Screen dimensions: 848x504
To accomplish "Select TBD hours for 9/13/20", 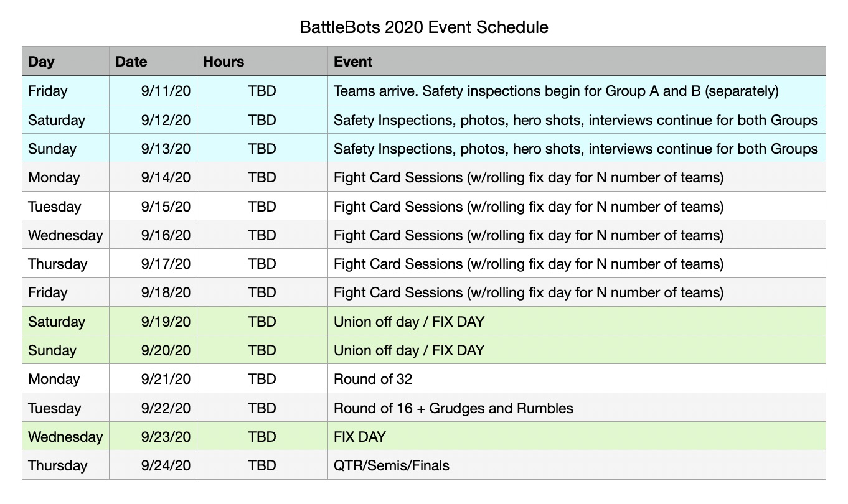I will point(262,149).
